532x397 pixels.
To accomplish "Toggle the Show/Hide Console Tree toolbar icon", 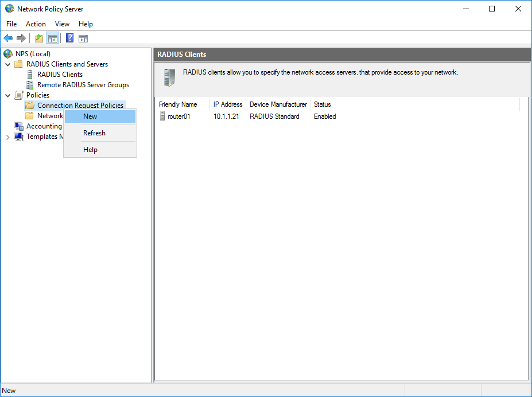I will point(52,38).
